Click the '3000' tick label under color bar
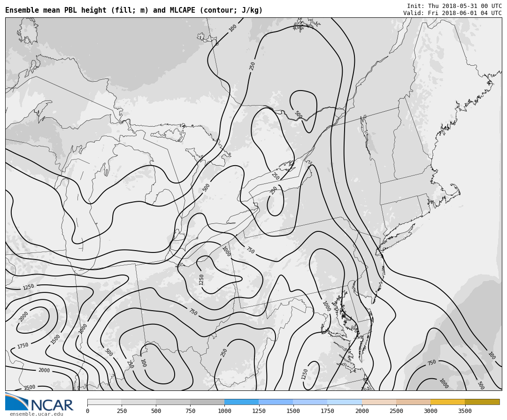Image resolution: width=507 pixels, height=420 pixels. point(430,411)
